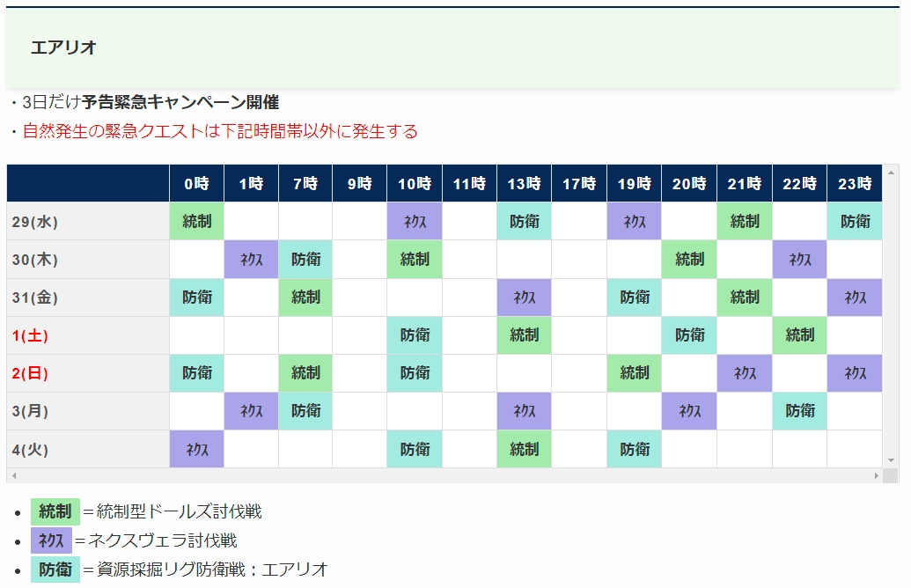Click ネクス cell for 30(木) at 1時

(x=251, y=259)
